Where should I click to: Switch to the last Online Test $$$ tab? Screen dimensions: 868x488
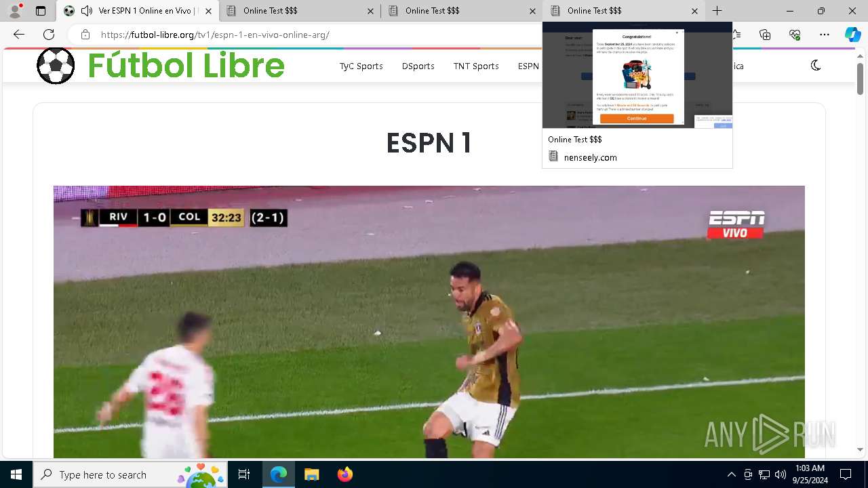click(624, 11)
